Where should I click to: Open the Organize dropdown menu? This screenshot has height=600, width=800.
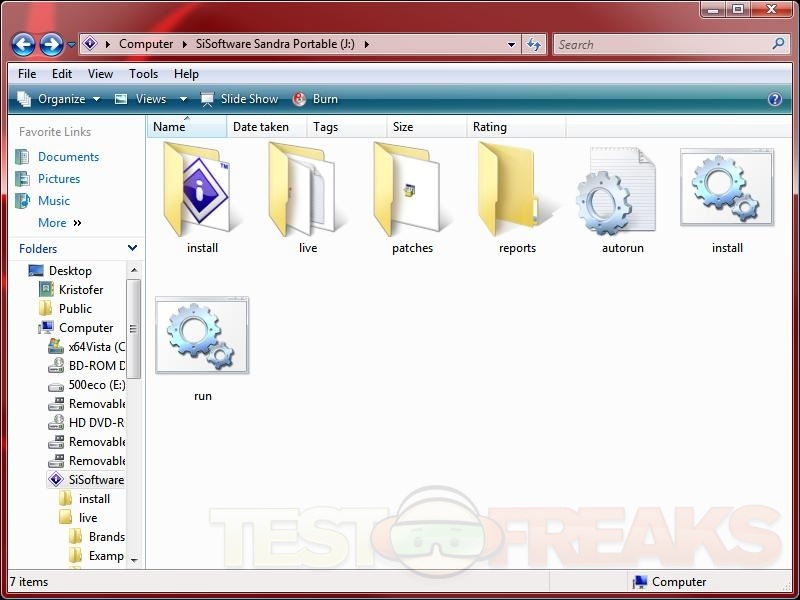[60, 99]
